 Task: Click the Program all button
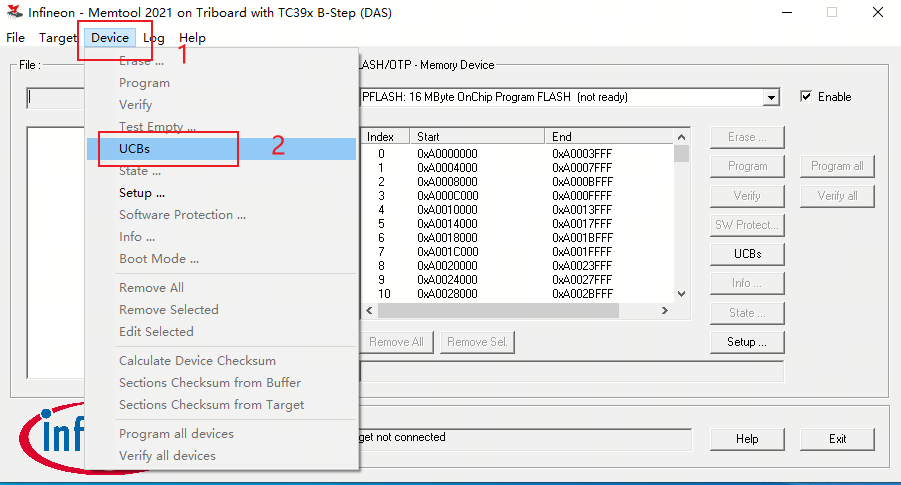pos(837,166)
